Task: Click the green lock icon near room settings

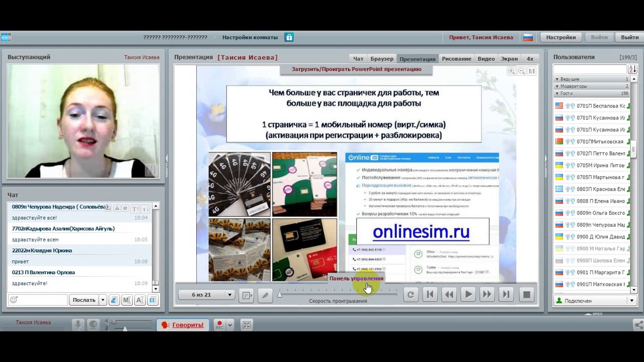Action: (289, 37)
